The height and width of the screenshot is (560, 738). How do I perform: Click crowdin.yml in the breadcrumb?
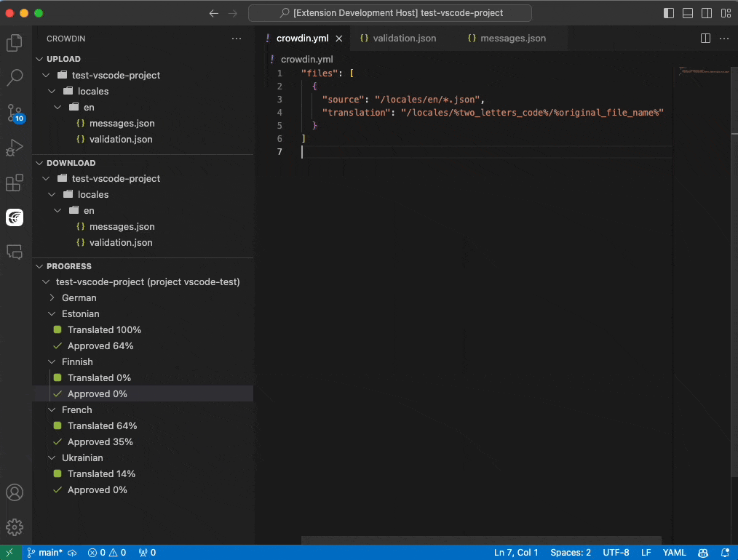(x=307, y=59)
